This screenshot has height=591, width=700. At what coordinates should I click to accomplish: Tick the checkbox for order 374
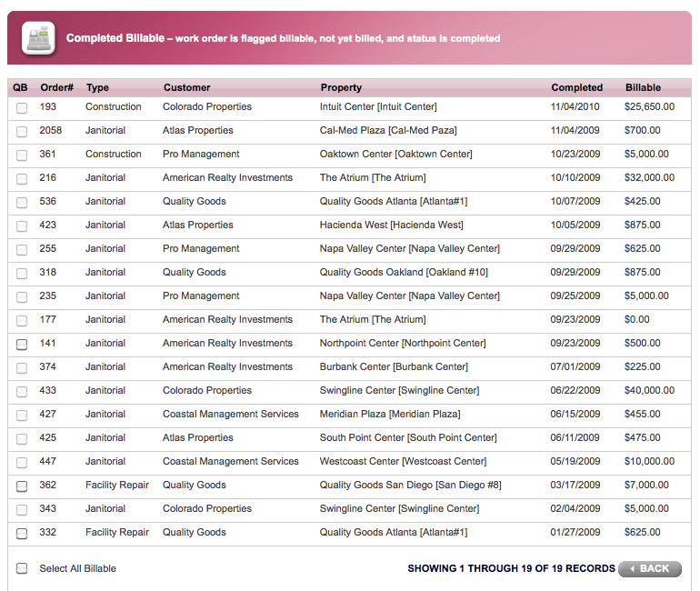coord(22,368)
